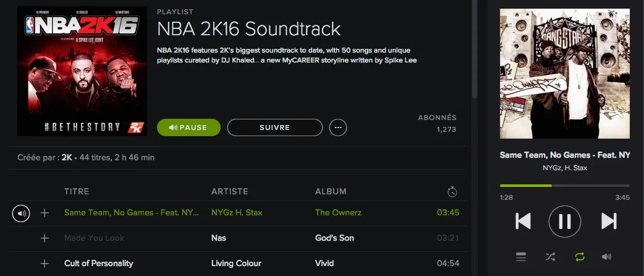644x276 pixels.
Task: Sort the list by ARTISTE column
Action: [229, 192]
